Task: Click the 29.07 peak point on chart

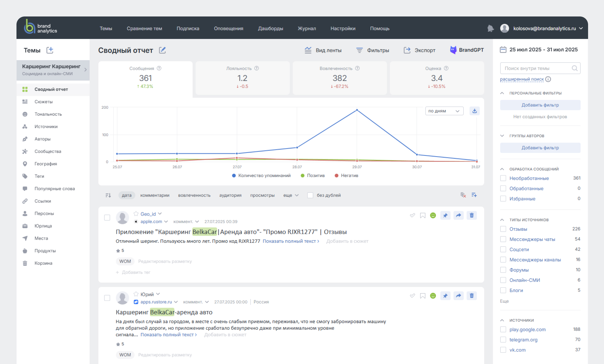Action: tap(357, 110)
